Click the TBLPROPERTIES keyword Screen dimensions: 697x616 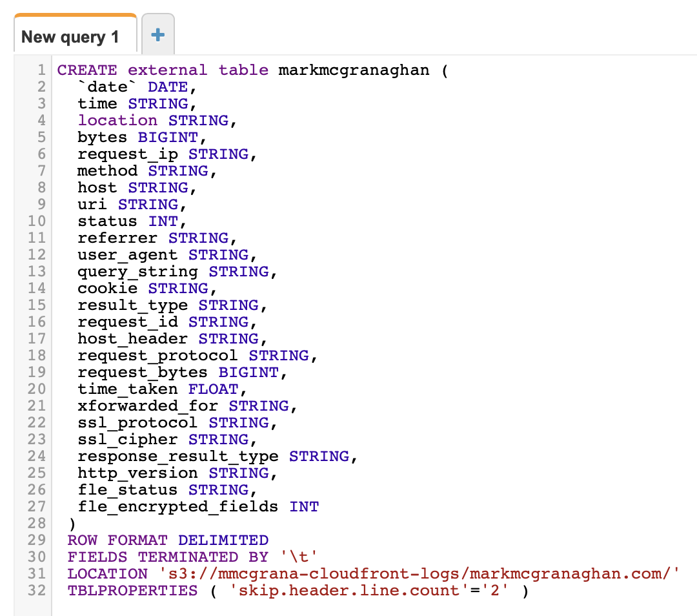(x=132, y=591)
